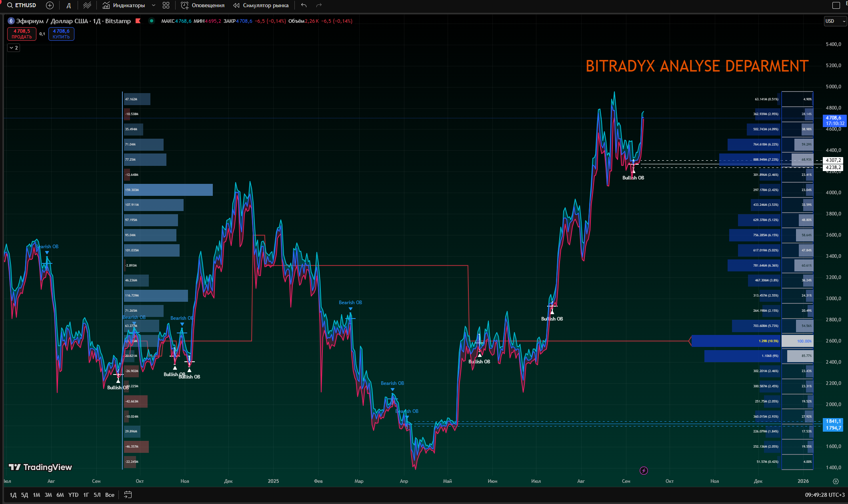
Task: Click the add symbol plus icon
Action: click(x=50, y=5)
